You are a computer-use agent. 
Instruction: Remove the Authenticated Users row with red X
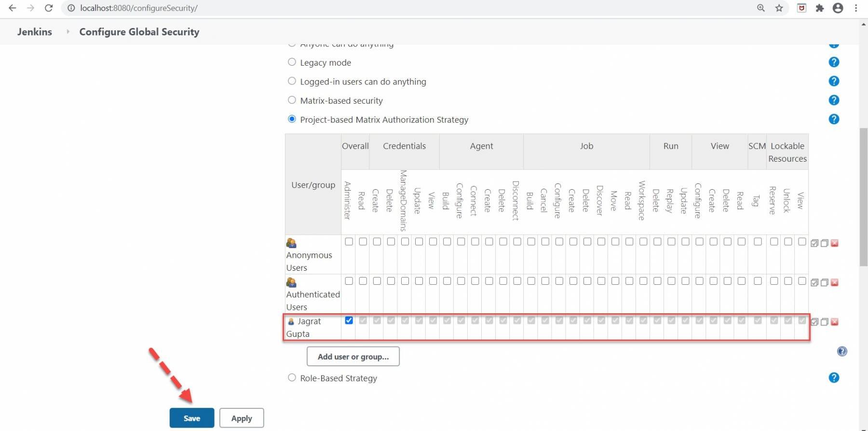[x=835, y=282]
